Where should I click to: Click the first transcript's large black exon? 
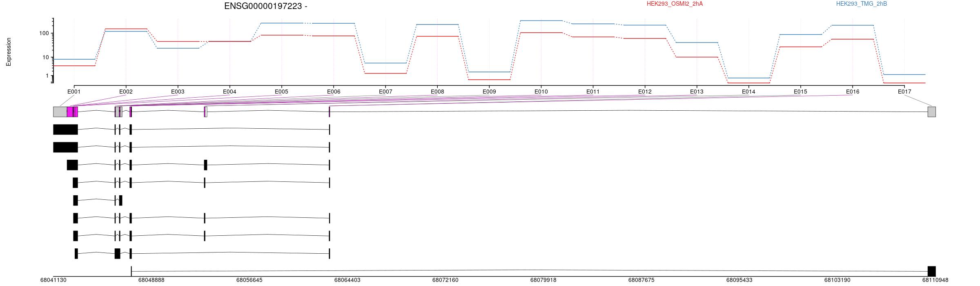[65, 130]
